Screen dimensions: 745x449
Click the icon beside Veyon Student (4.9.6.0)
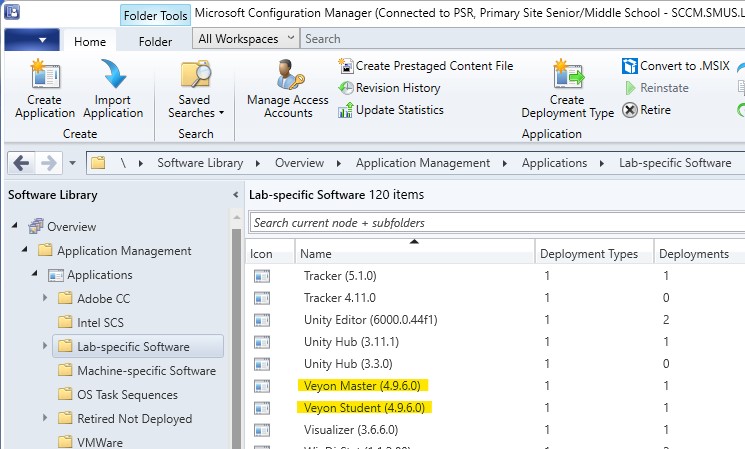pyautogui.click(x=262, y=408)
